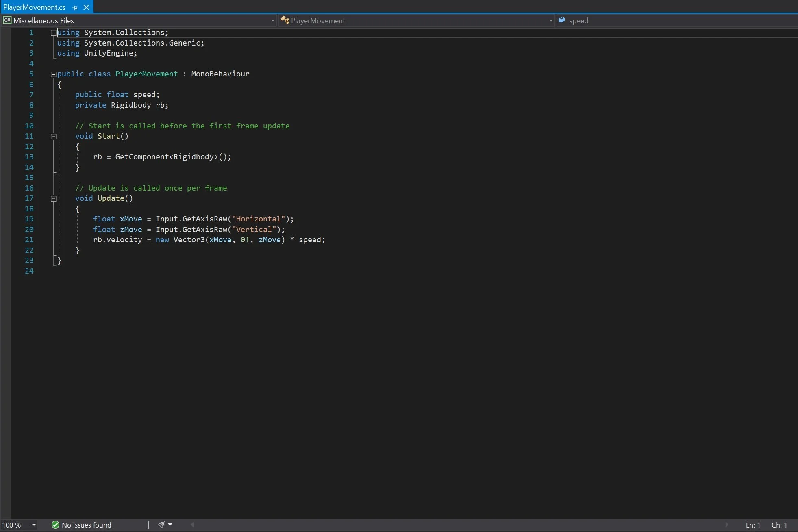Viewport: 798px width, 532px height.
Task: Click the Ln: 1 line indicator
Action: tap(753, 525)
